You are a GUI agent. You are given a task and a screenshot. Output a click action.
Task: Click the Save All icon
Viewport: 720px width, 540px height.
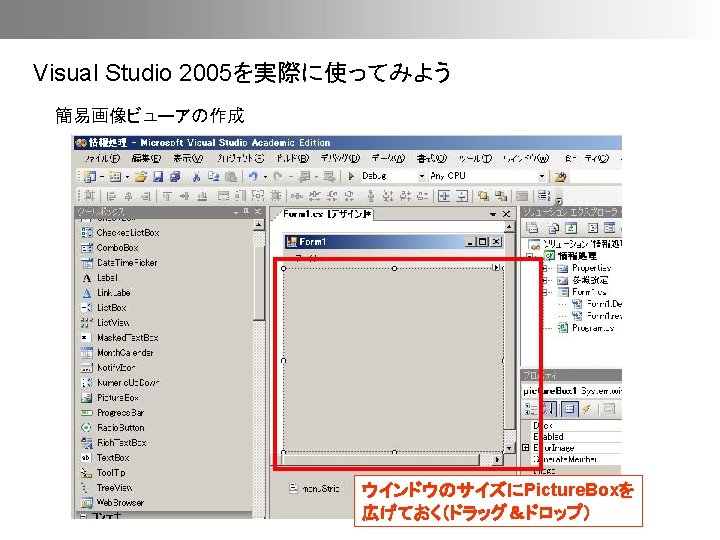point(174,176)
